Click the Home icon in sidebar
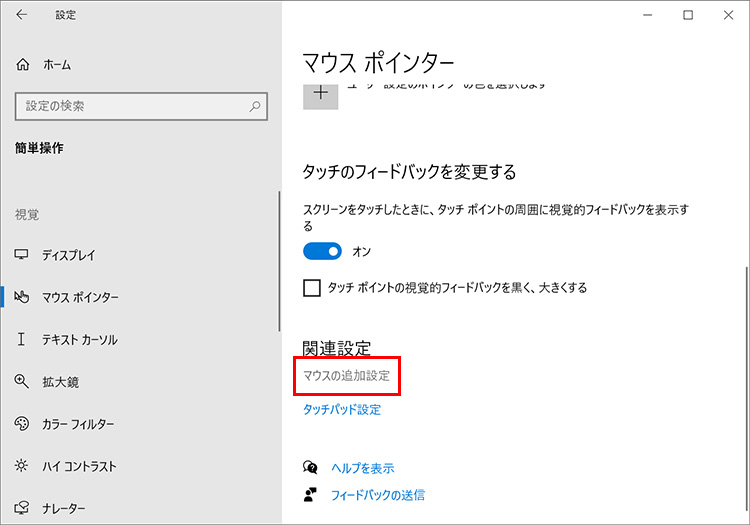 (x=23, y=64)
